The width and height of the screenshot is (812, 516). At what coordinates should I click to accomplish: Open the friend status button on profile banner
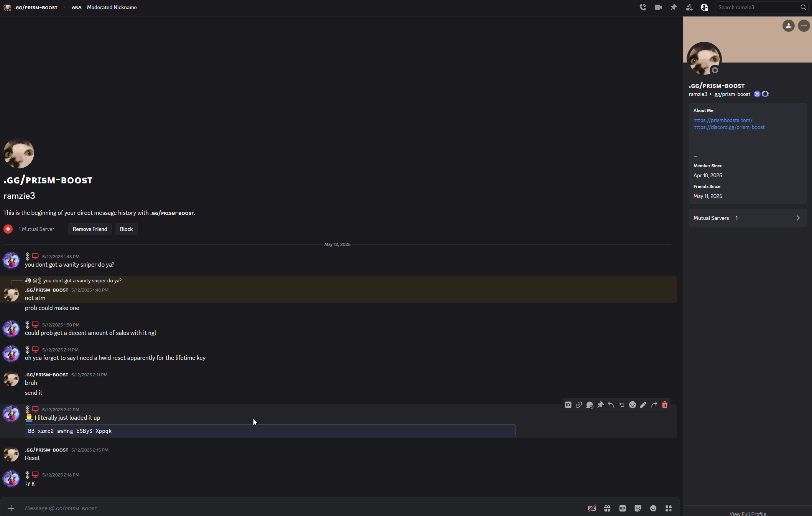coord(789,26)
